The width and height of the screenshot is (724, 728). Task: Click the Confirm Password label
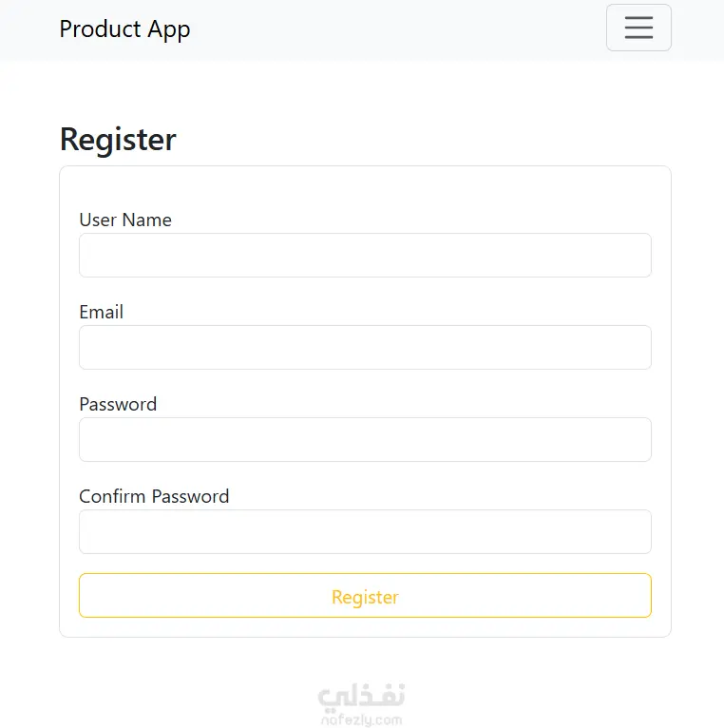tap(154, 496)
